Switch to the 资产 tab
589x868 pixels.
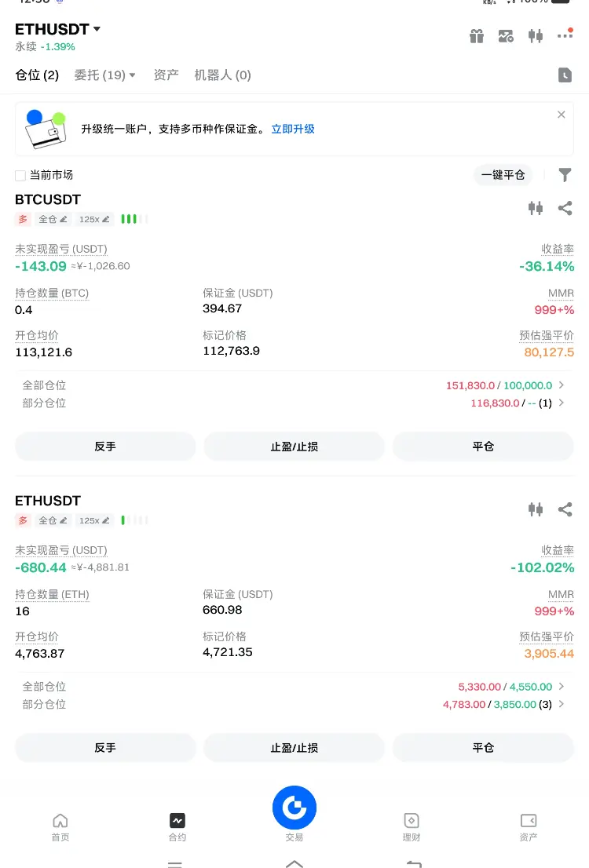point(166,75)
